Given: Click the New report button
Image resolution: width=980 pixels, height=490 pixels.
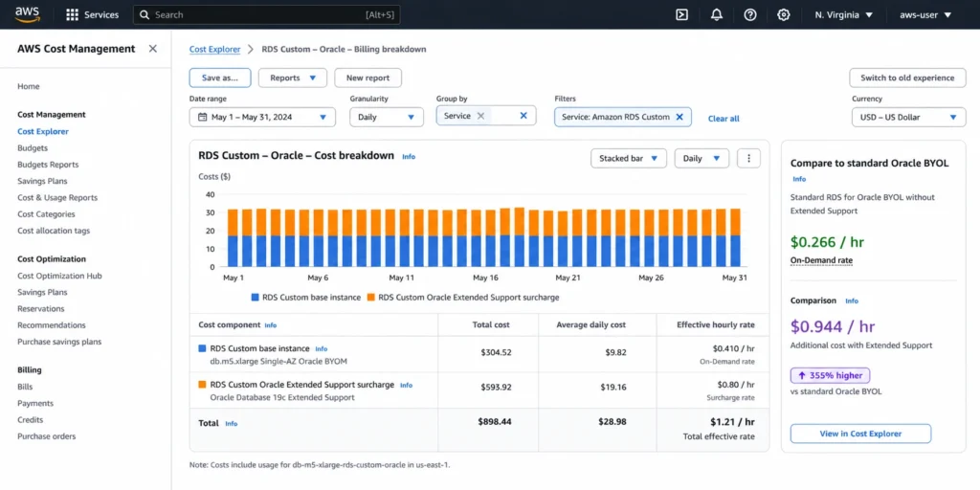Looking at the screenshot, I should (x=368, y=78).
